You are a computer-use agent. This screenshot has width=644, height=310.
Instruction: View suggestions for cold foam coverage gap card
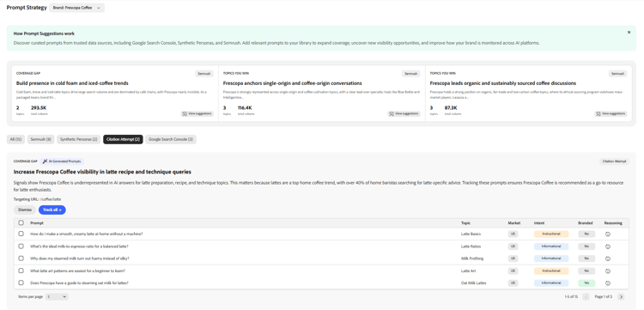point(197,113)
